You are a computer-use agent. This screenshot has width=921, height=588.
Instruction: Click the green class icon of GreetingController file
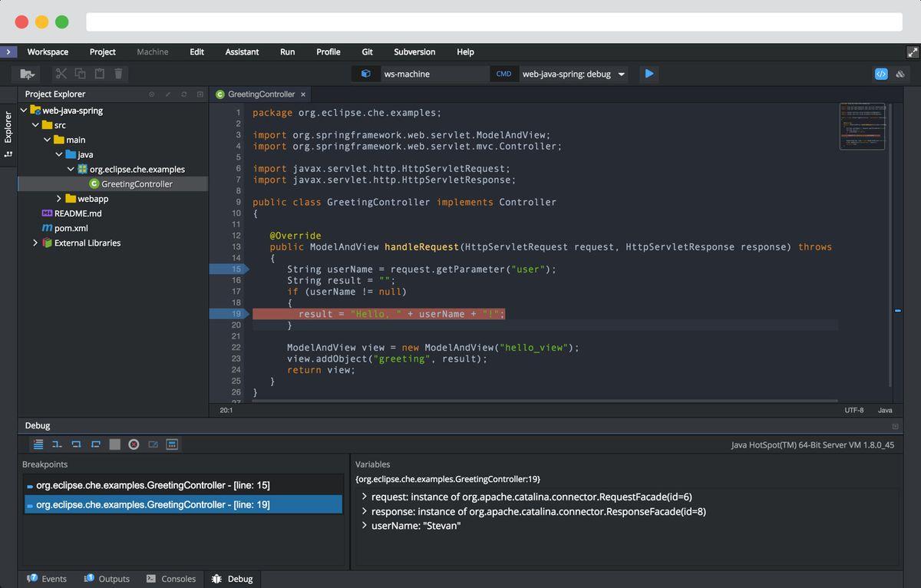pos(94,184)
